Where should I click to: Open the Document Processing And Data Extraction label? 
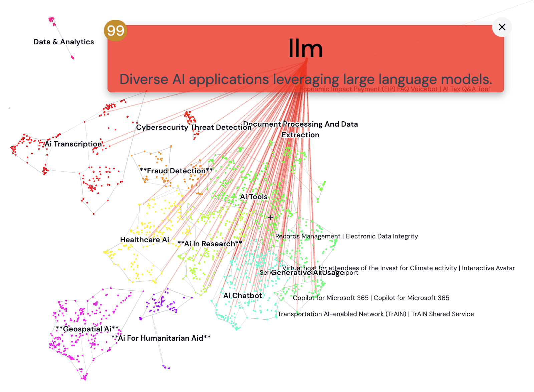pos(300,129)
